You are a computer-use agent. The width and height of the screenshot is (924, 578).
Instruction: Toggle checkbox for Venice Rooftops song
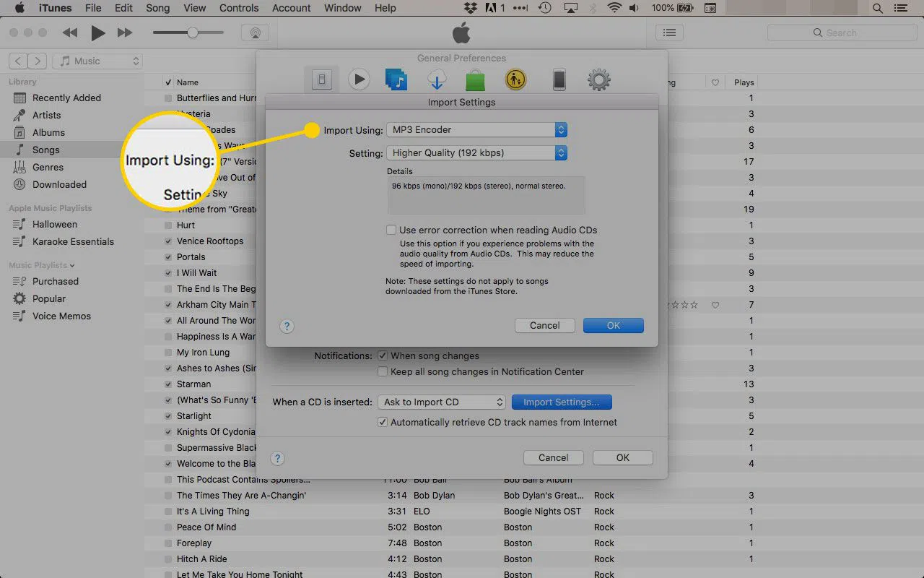point(168,241)
